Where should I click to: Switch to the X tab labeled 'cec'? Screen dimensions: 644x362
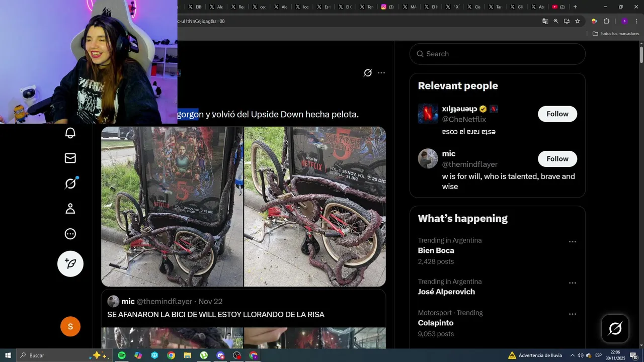coord(259,7)
